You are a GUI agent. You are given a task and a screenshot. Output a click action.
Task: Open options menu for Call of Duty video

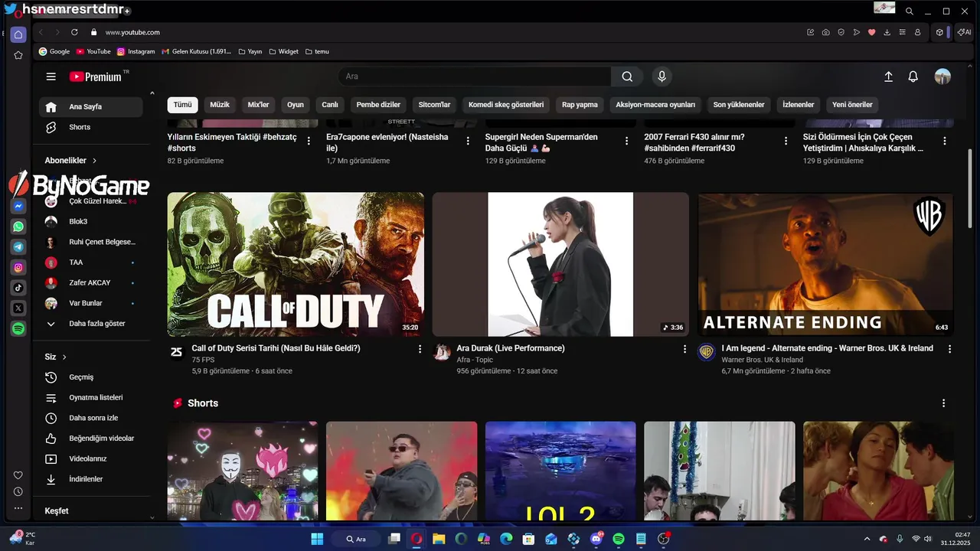420,349
